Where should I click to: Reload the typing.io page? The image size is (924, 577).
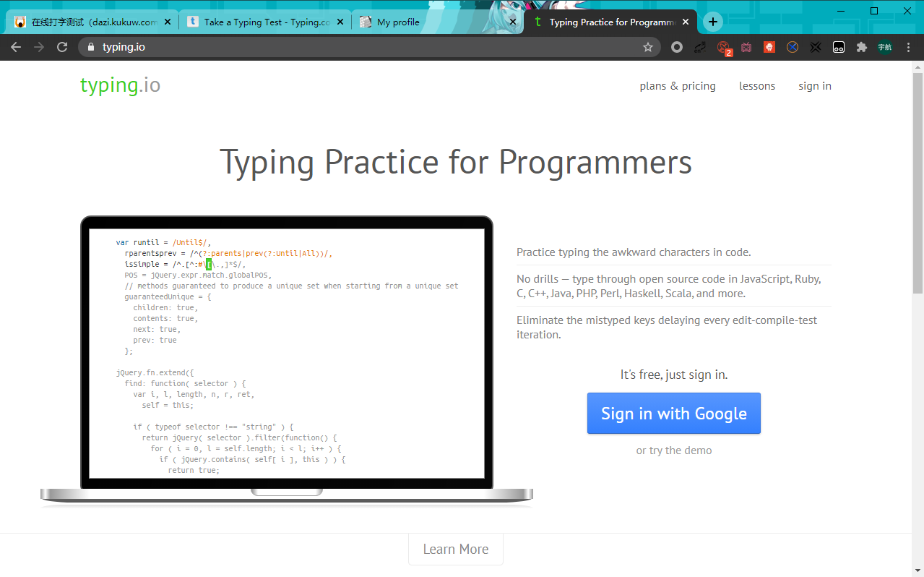point(62,47)
